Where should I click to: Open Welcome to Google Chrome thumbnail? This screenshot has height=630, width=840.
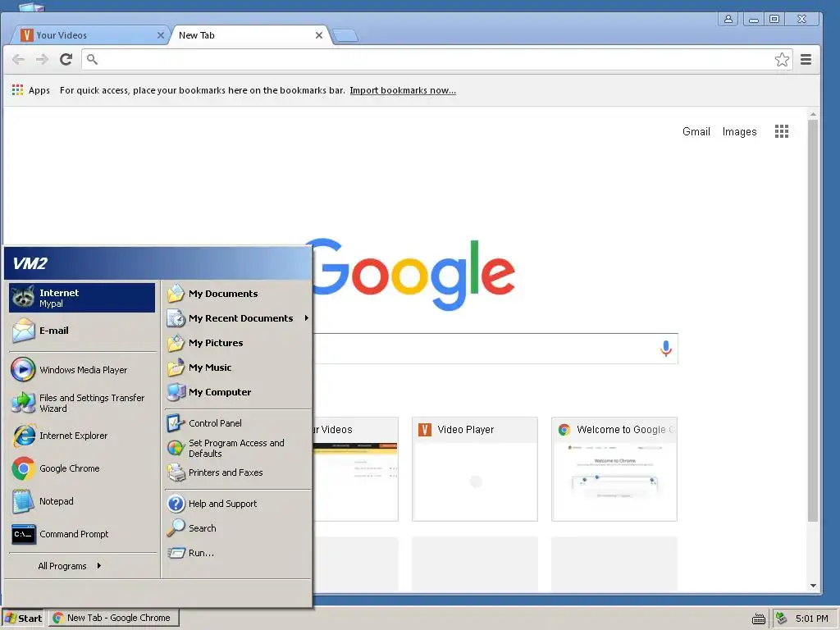614,468
